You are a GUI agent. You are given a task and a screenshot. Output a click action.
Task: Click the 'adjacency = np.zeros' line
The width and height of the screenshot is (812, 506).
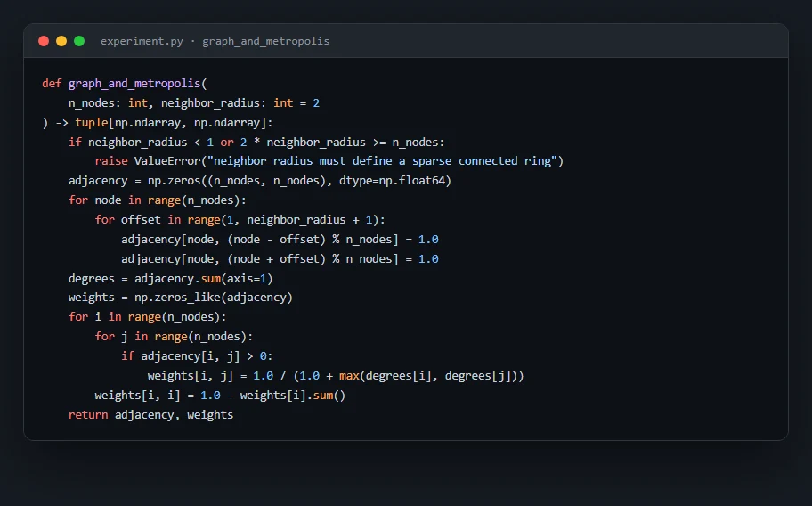(x=260, y=181)
